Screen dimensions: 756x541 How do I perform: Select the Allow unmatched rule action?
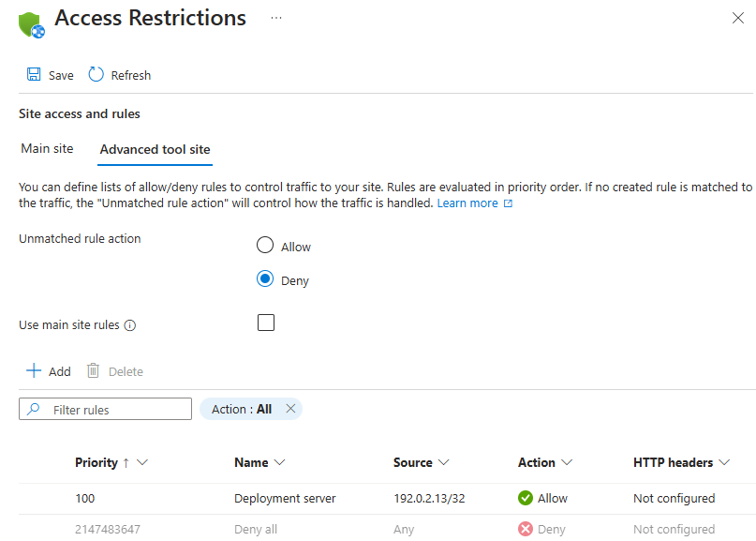pyautogui.click(x=265, y=245)
